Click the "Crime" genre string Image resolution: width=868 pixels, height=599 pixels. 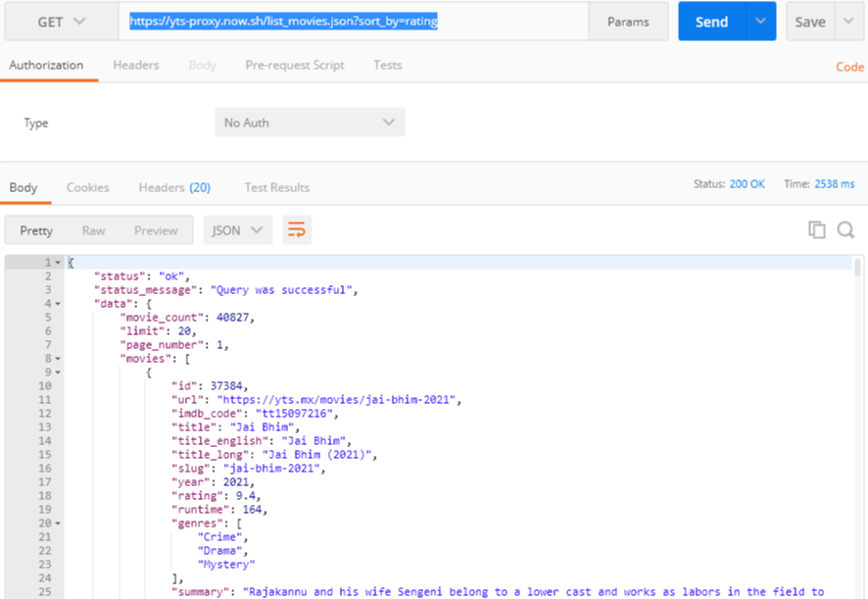coord(219,537)
